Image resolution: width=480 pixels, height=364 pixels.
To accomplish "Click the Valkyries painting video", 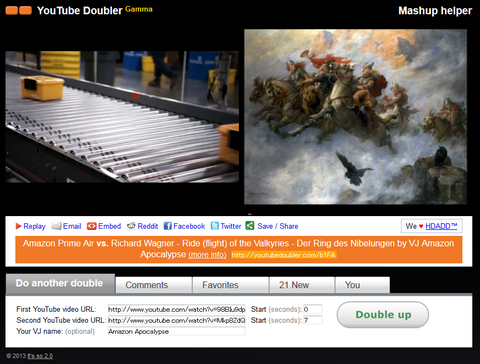I will coord(355,117).
